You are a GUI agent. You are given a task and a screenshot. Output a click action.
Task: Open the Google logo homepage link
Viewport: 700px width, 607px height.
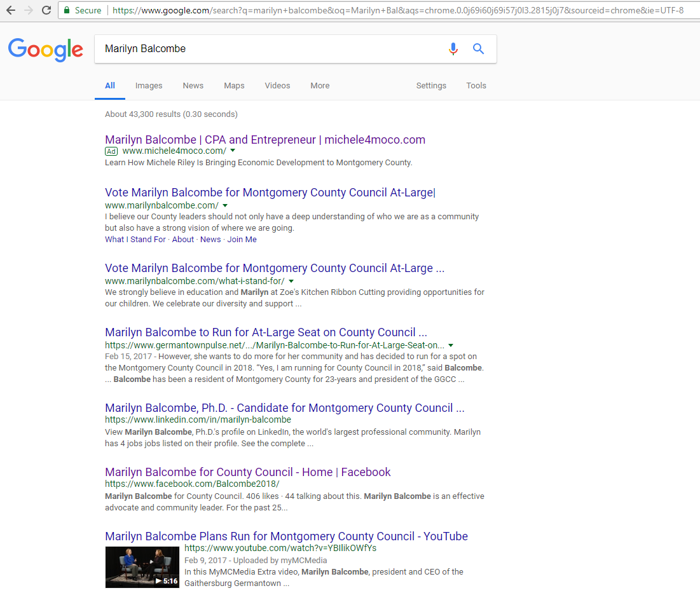coord(46,50)
